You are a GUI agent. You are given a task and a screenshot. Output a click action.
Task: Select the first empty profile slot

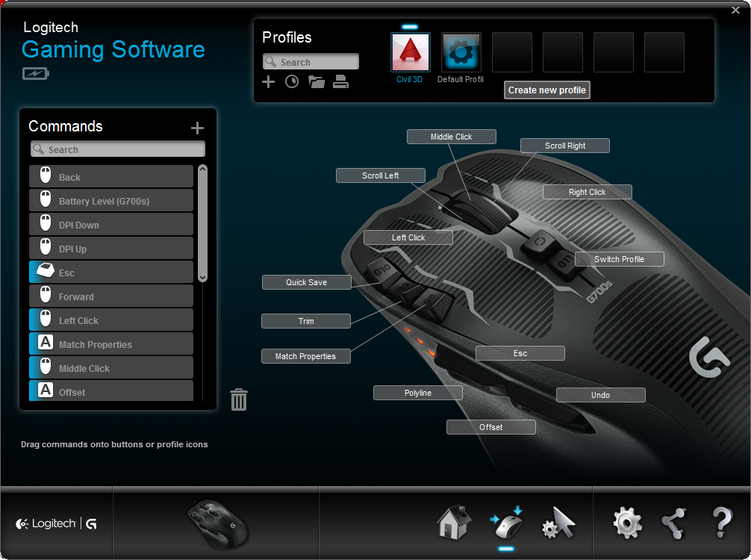coord(512,52)
